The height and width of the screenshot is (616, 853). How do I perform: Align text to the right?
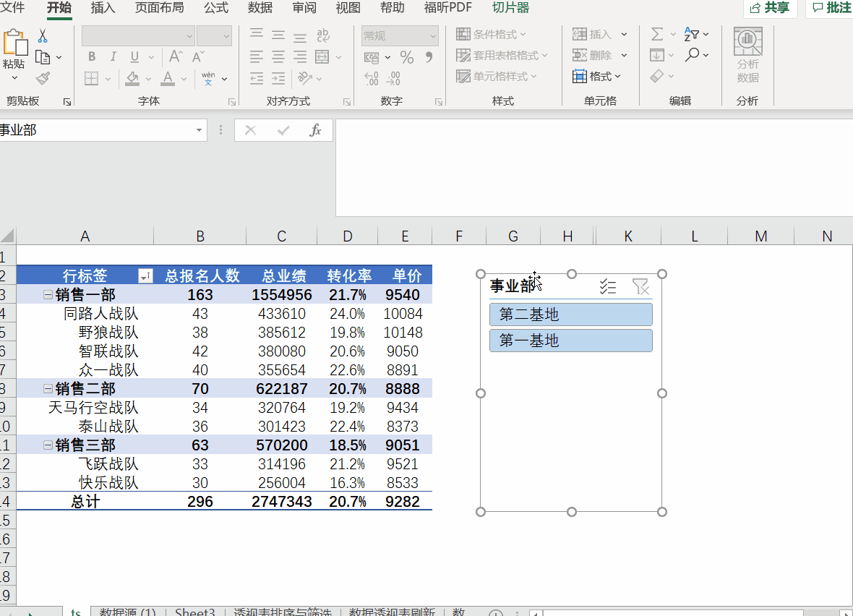click(x=300, y=56)
